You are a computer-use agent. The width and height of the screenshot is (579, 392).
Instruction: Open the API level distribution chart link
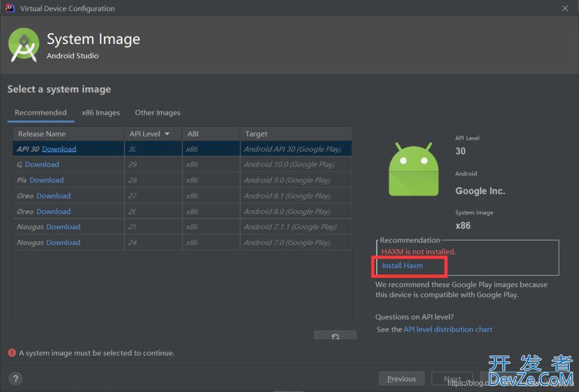coord(448,329)
